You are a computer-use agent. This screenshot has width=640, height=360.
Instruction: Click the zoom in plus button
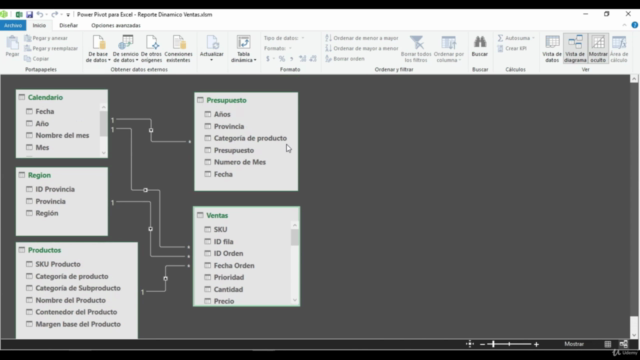[536, 344]
